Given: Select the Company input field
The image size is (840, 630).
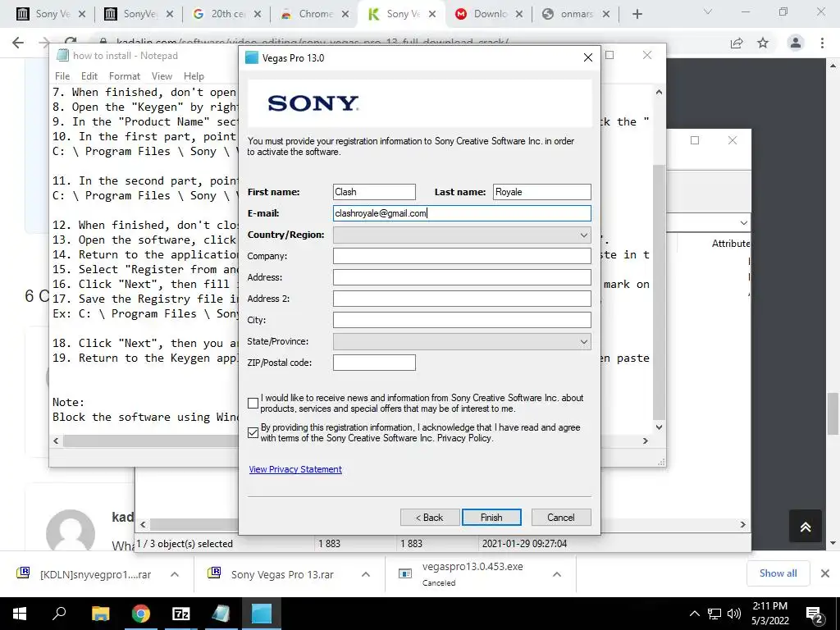Looking at the screenshot, I should coord(462,256).
